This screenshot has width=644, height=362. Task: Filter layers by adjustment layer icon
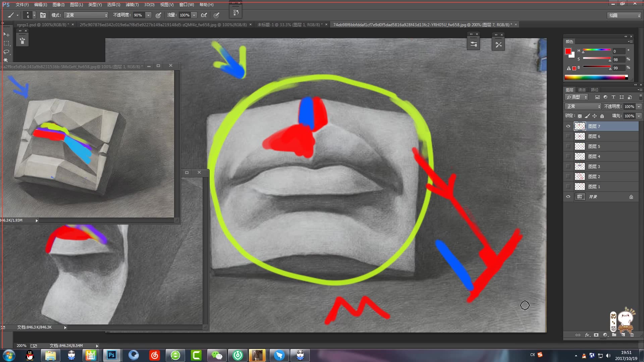(605, 97)
